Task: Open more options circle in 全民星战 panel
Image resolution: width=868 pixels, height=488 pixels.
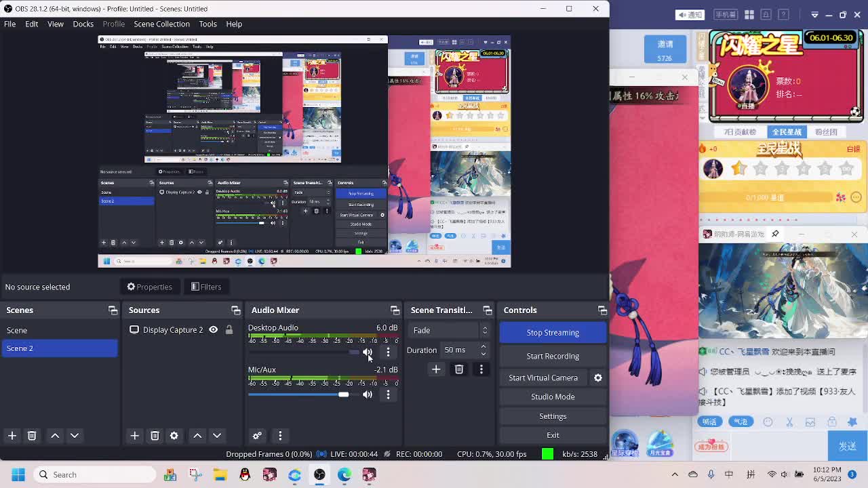Action: click(x=856, y=197)
